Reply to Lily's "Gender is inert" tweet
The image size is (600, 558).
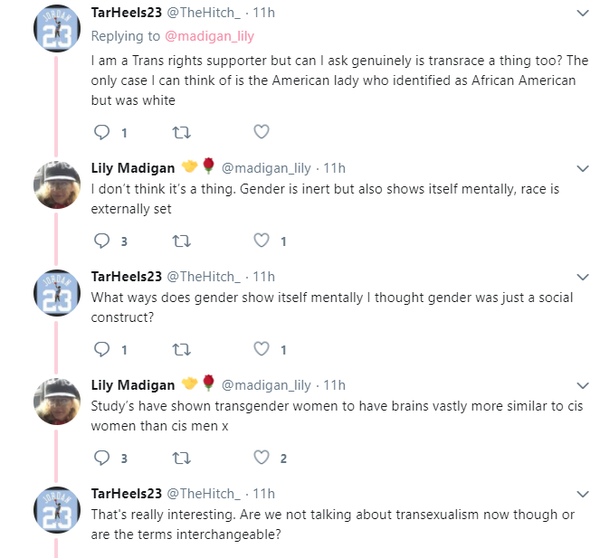point(101,241)
